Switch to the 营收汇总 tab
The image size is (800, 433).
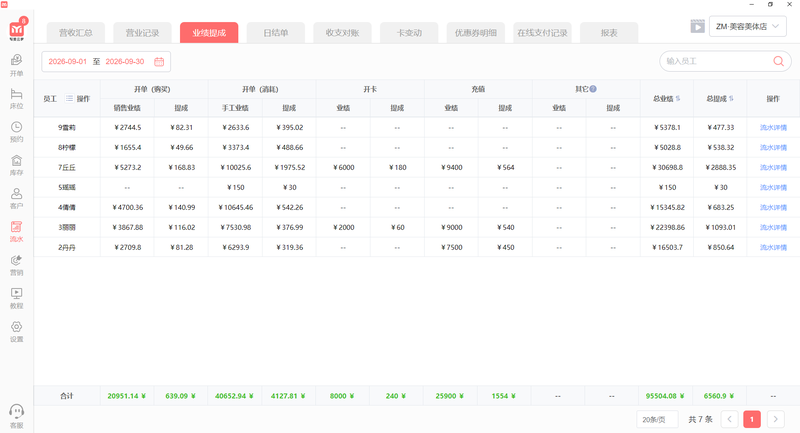(x=76, y=33)
